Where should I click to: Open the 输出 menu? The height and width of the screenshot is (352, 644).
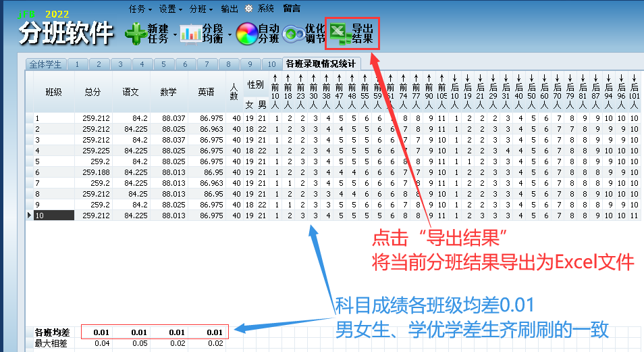click(229, 9)
